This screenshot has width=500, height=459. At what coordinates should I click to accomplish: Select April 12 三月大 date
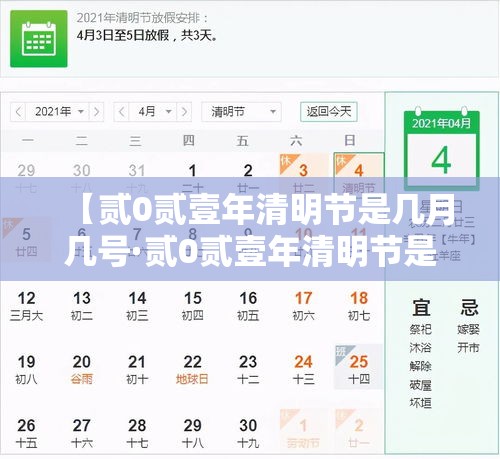[x=26, y=306]
